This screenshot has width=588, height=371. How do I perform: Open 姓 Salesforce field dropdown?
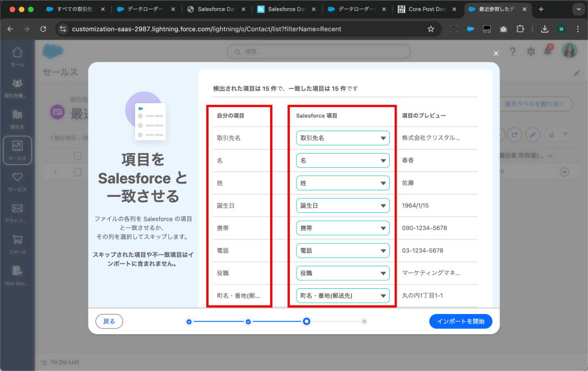pyautogui.click(x=343, y=183)
